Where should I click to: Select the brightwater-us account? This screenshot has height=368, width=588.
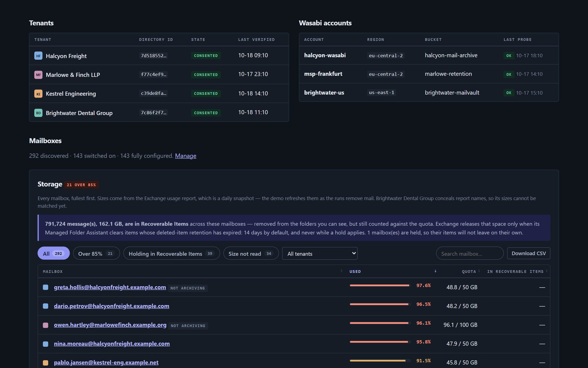tap(324, 93)
